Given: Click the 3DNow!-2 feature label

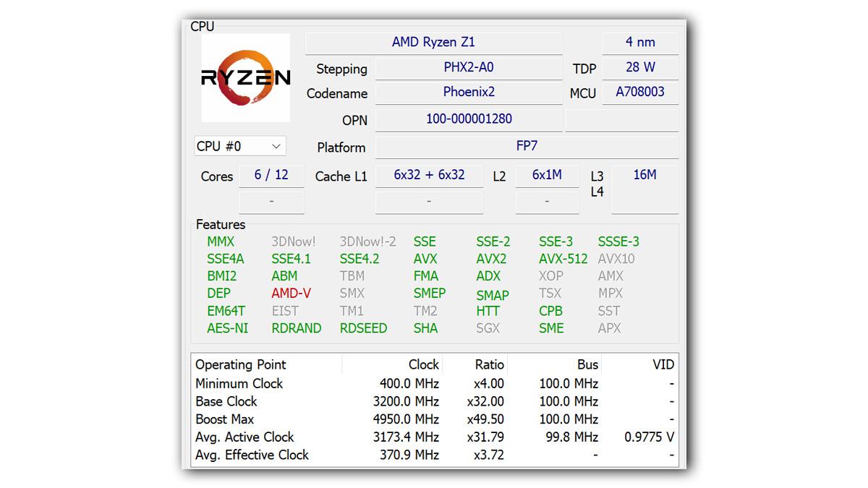Looking at the screenshot, I should tap(368, 242).
